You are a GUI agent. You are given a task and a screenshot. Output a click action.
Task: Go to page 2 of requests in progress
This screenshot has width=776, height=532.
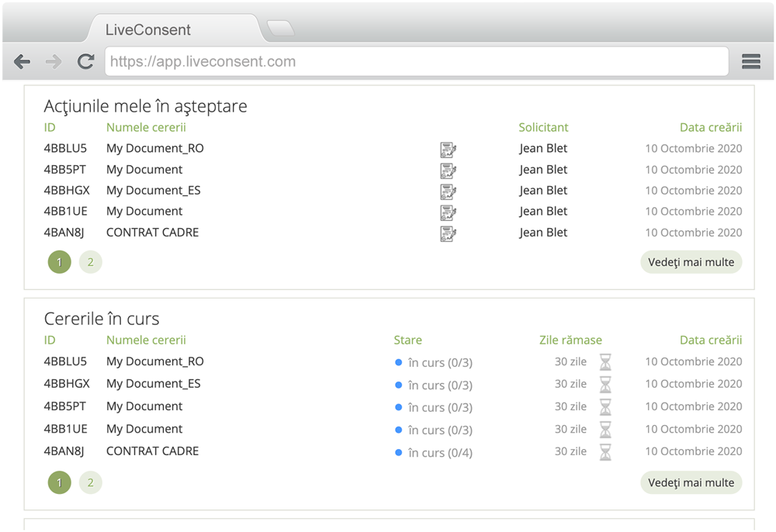point(90,482)
